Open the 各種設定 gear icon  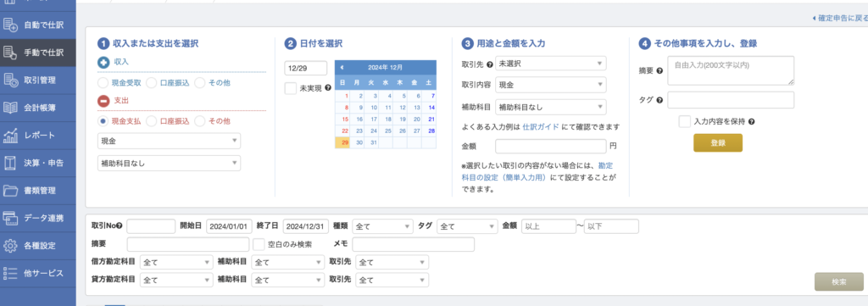coord(10,246)
